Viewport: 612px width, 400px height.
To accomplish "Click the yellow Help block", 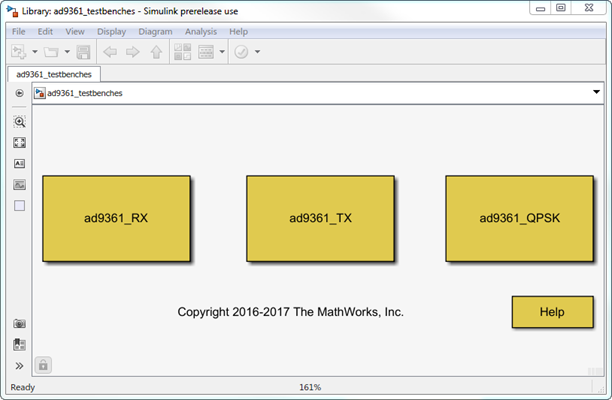I will click(x=553, y=312).
